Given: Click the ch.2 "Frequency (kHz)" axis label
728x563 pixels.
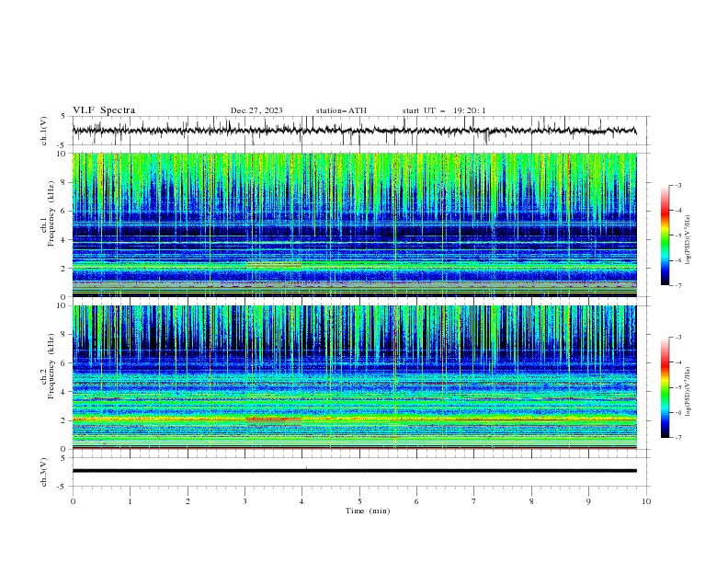Looking at the screenshot, I should [51, 365].
